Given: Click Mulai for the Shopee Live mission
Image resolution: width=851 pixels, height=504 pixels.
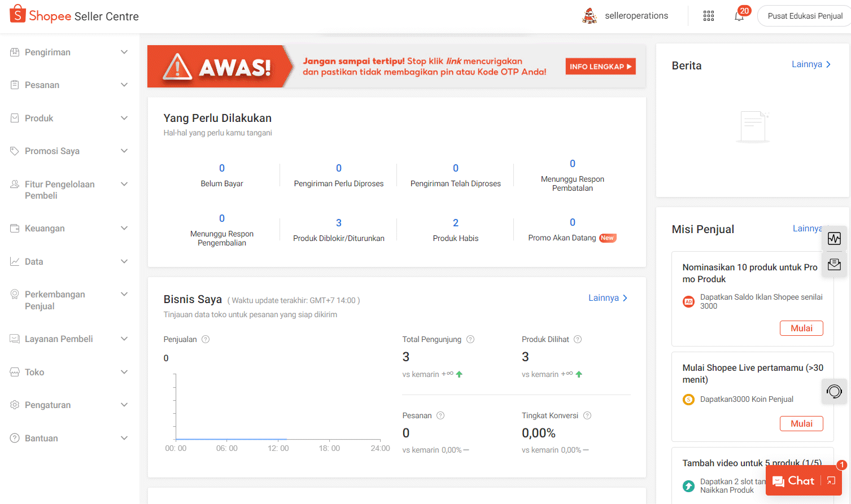Looking at the screenshot, I should (801, 423).
